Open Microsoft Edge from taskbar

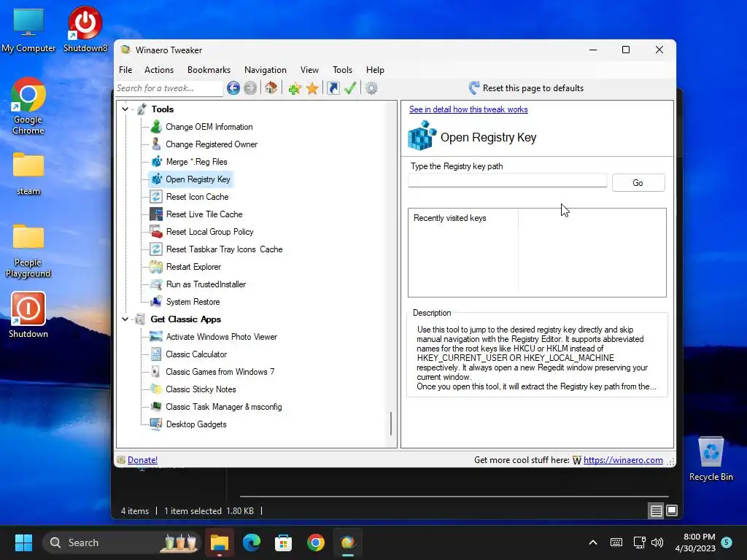click(252, 542)
